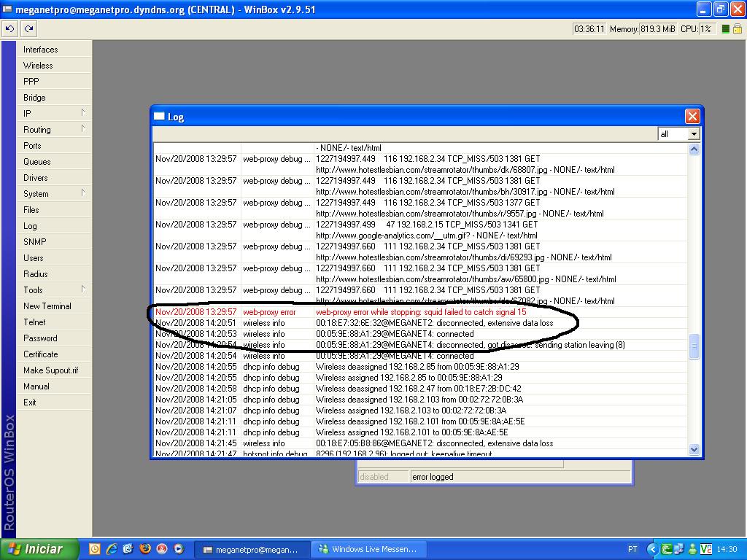Expand the System submenu
747x560 pixels.
tap(54, 194)
